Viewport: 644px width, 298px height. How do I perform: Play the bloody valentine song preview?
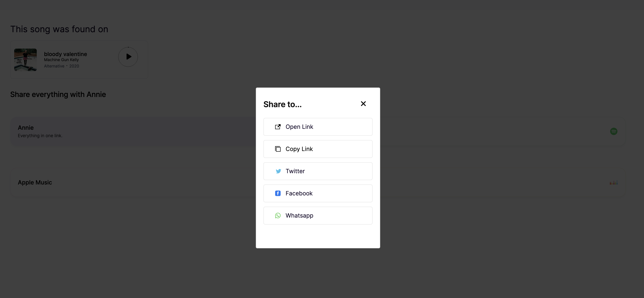tap(128, 57)
